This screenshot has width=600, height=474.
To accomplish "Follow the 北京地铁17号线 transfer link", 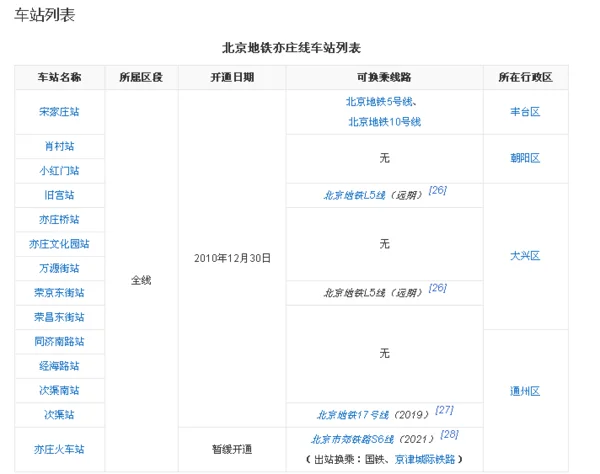I will click(x=353, y=415).
